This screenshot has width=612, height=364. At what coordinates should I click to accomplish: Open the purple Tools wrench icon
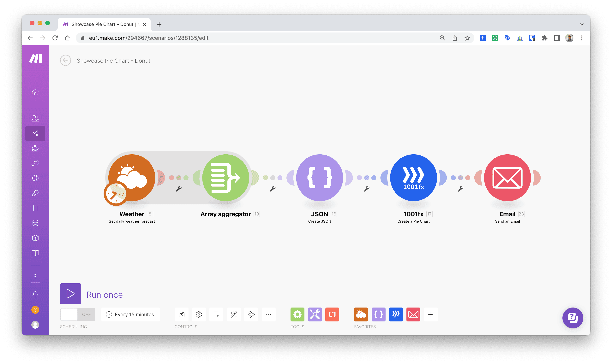[x=315, y=314]
